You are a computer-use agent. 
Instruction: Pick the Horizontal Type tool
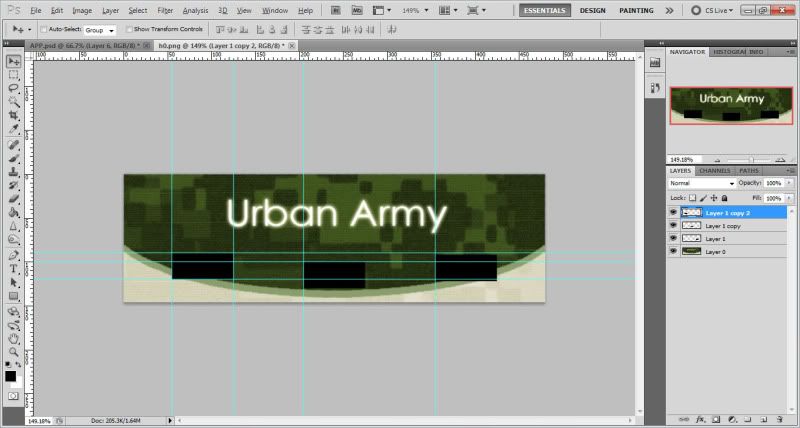[x=14, y=269]
